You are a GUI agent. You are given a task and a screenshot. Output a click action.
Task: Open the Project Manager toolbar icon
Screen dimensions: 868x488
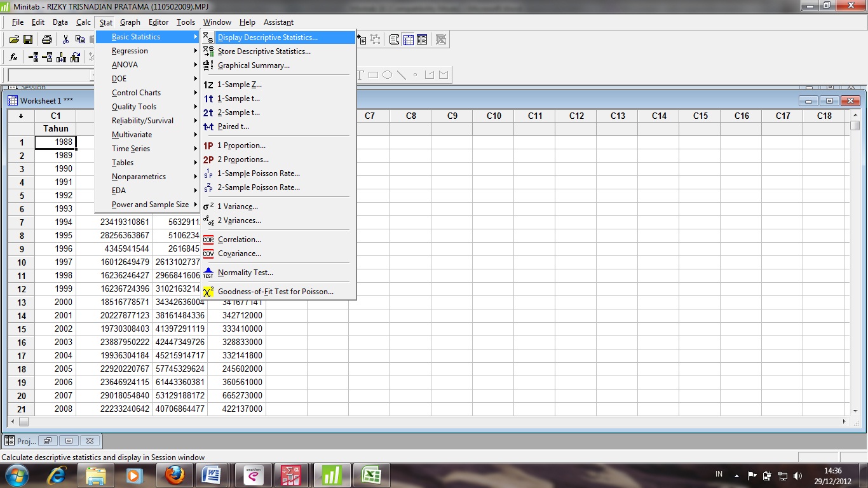[422, 39]
